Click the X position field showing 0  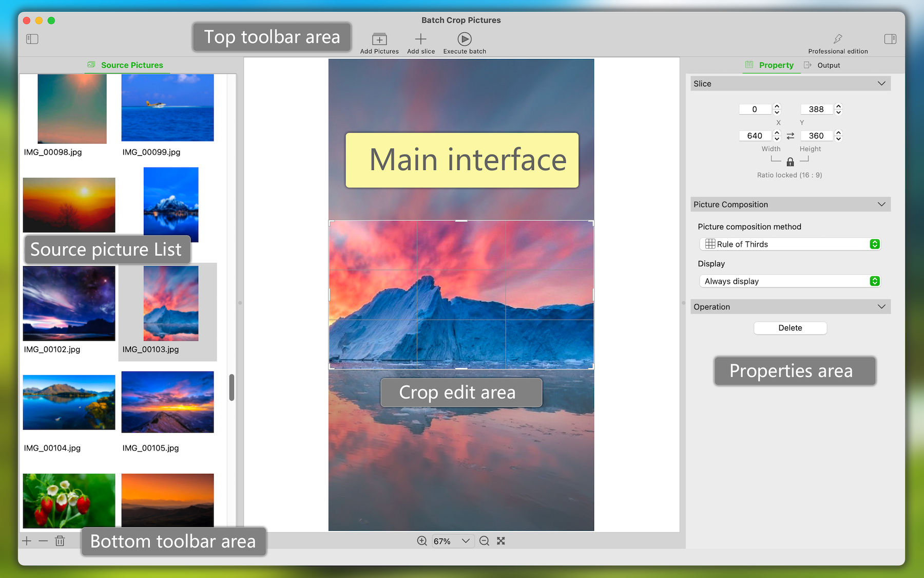pyautogui.click(x=755, y=109)
